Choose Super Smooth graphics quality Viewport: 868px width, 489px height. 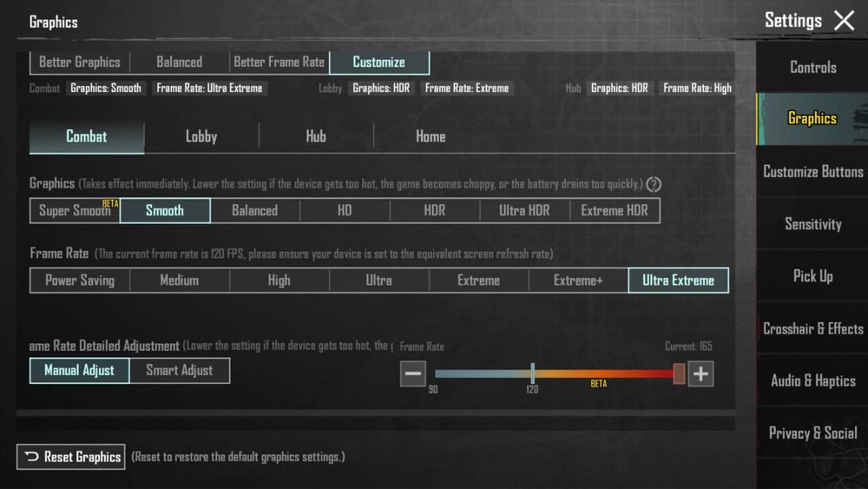(x=75, y=210)
